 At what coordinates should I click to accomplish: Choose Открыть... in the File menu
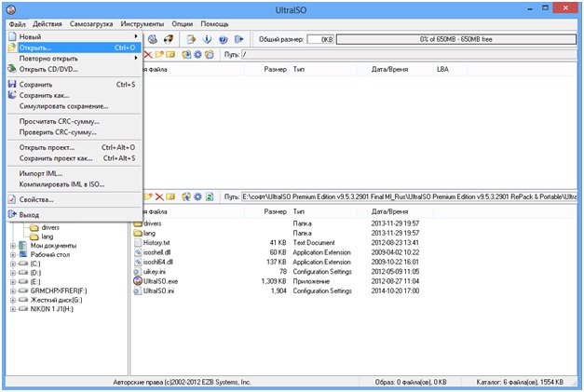coord(75,47)
